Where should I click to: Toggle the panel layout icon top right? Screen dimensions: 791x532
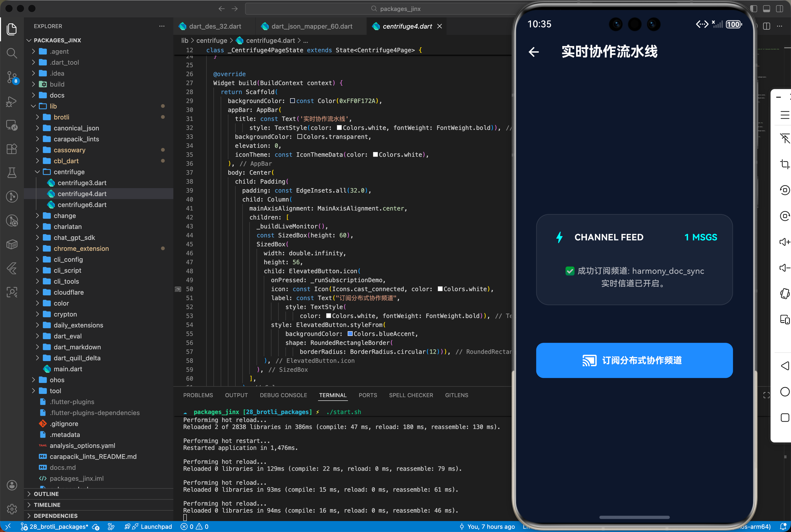coord(766,8)
